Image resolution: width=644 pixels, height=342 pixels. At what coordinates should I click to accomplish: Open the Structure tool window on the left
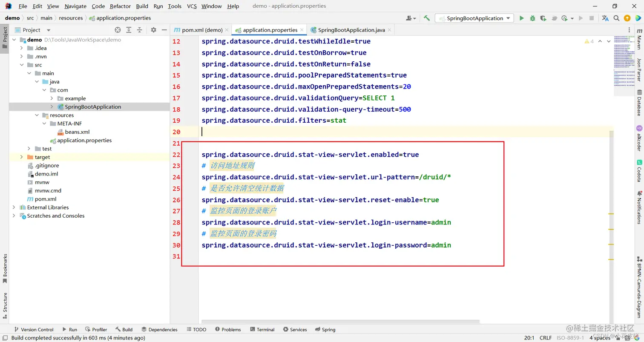5,305
